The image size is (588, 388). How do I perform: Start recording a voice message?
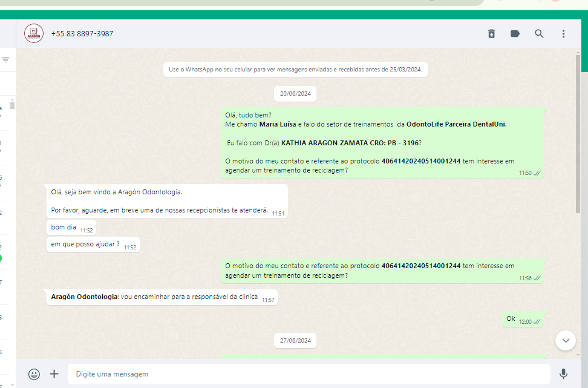coord(563,373)
